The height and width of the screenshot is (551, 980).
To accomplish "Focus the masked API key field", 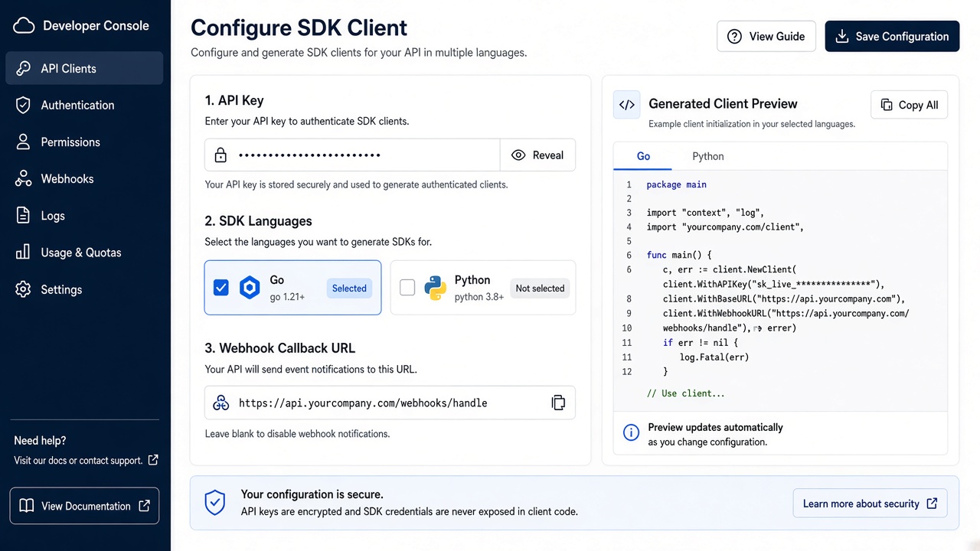I will click(352, 155).
